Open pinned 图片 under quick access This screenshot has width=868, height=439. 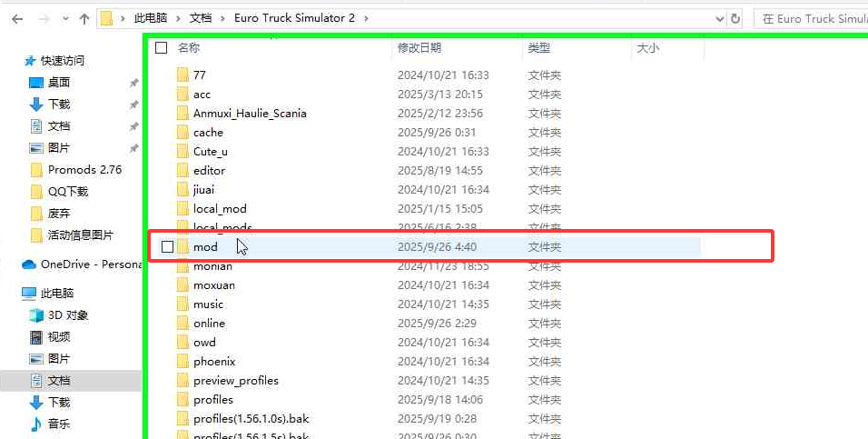59,148
